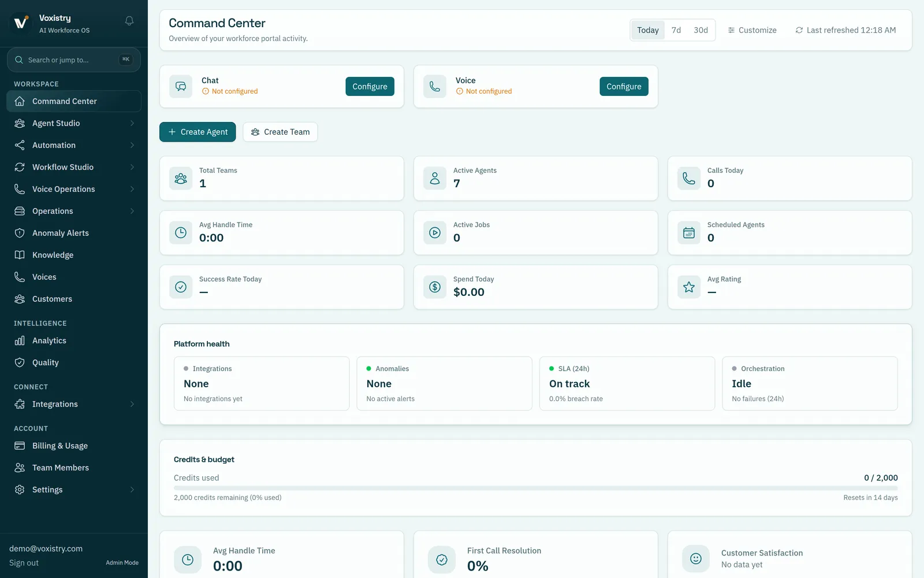924x578 pixels.
Task: Click the Spend Today dollar icon
Action: 435,287
